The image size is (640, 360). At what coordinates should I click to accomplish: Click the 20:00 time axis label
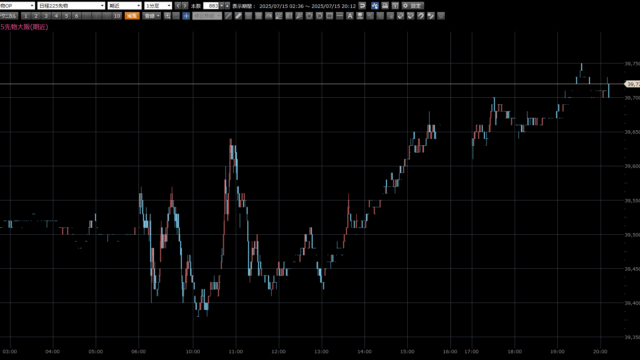point(600,351)
